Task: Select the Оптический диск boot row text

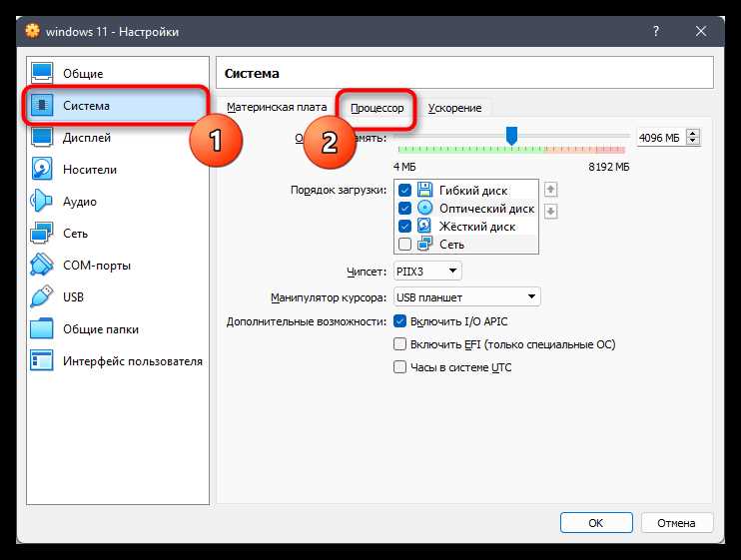Action: pos(486,209)
